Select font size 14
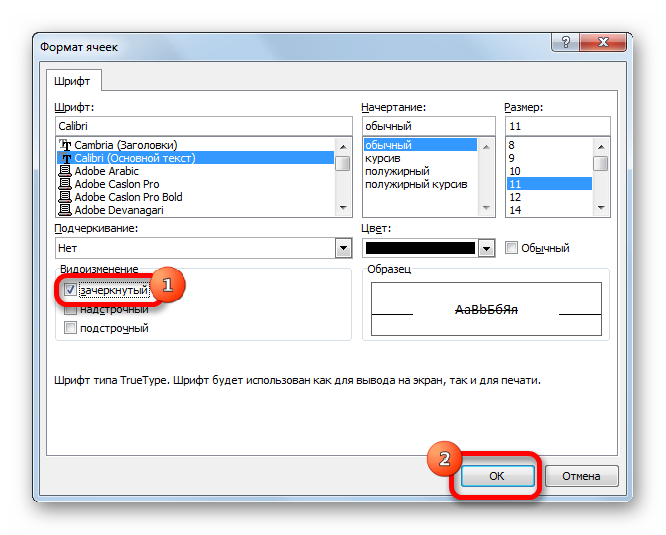 tap(549, 210)
